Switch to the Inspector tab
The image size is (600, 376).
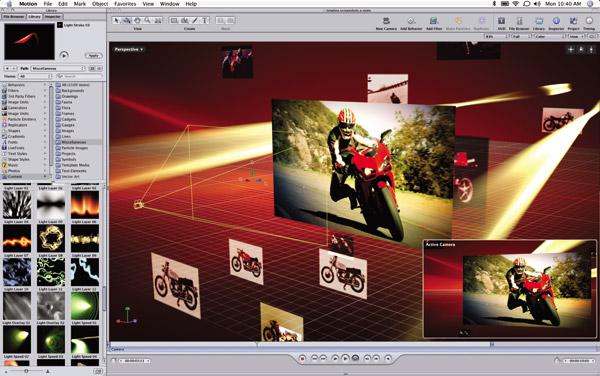click(x=52, y=16)
